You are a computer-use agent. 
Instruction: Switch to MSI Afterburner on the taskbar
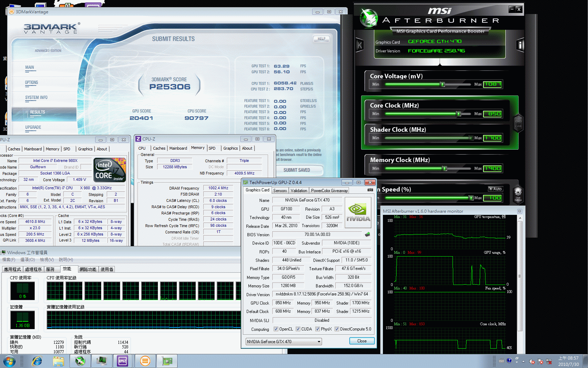click(x=80, y=361)
